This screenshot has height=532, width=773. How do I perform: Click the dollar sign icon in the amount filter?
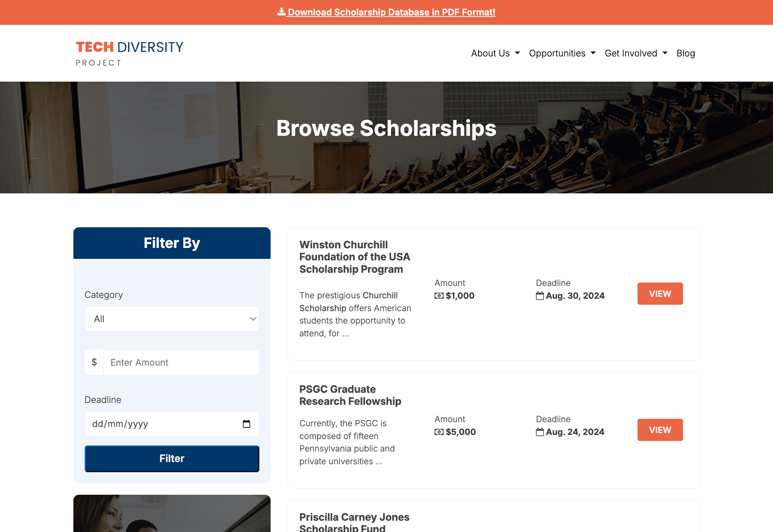coord(94,362)
